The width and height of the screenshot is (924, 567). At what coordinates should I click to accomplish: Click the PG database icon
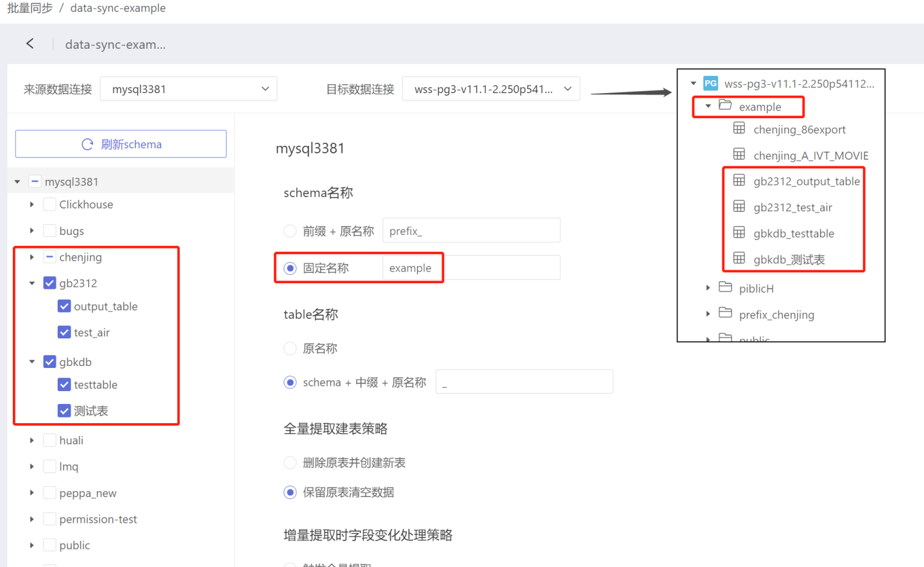coord(710,83)
